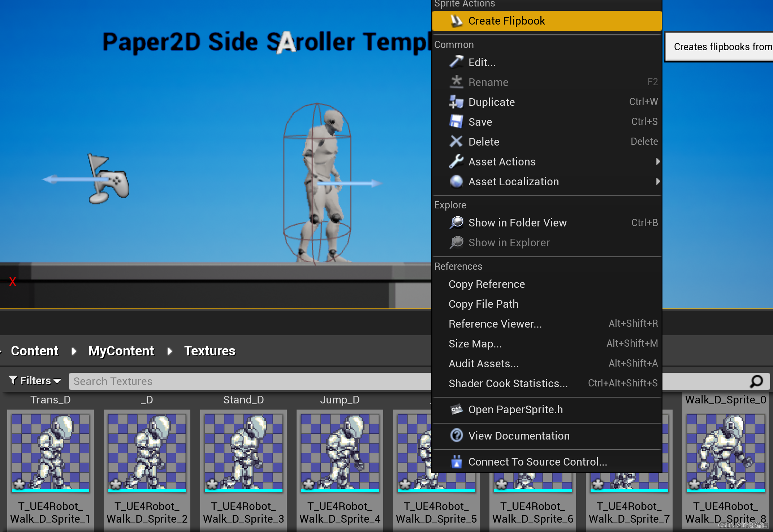Click the Create Flipbook icon
This screenshot has width=773, height=532.
point(457,21)
